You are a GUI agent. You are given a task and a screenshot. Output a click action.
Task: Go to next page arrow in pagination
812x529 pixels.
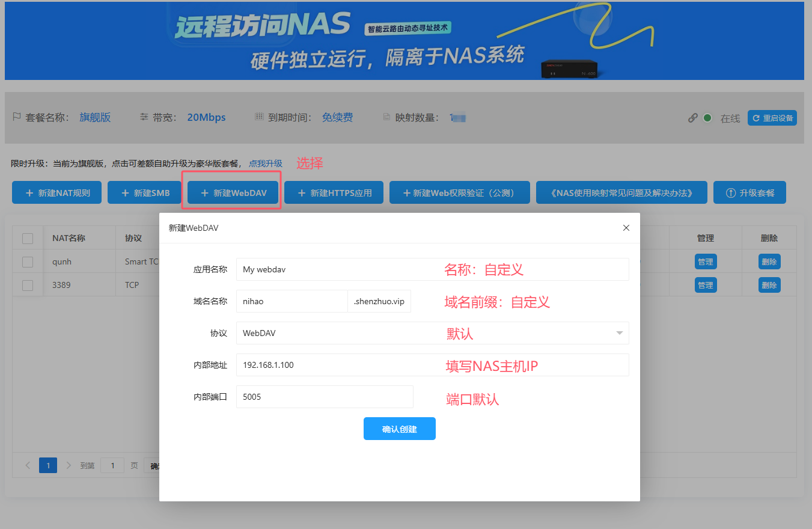(x=69, y=465)
